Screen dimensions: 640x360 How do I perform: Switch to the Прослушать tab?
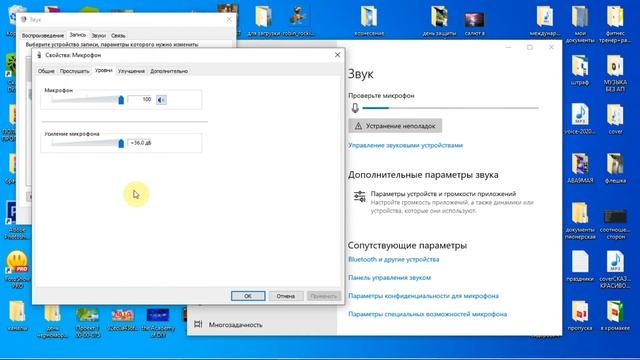click(74, 71)
